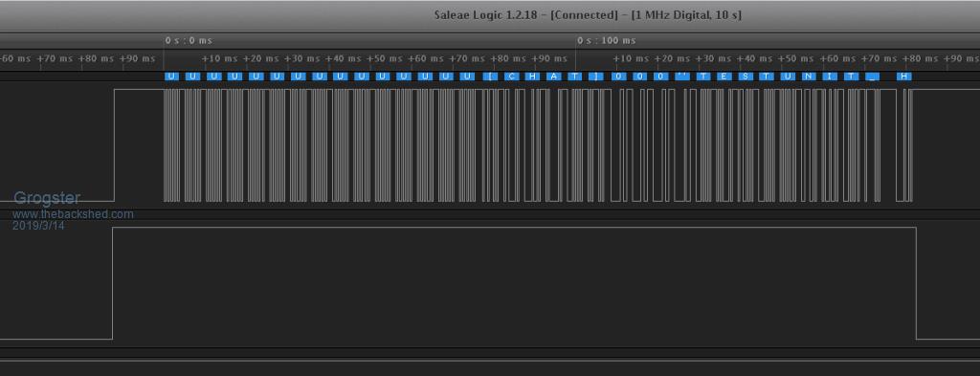This screenshot has height=376, width=980.
Task: Click the '0 s : 100 ms' time label
Action: click(606, 40)
